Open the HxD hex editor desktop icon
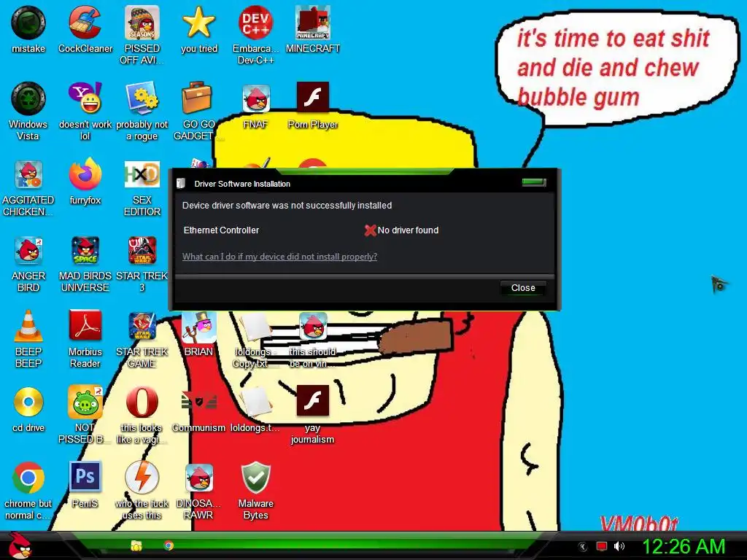 point(142,175)
